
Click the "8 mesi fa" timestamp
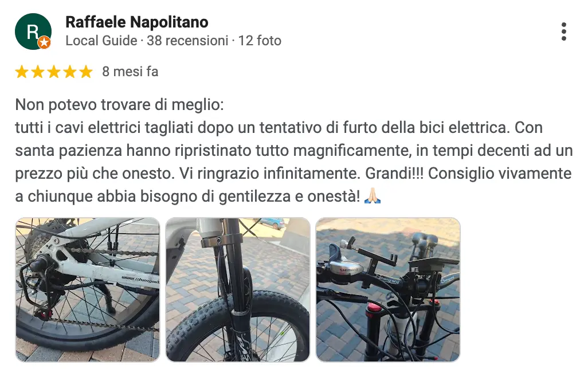[x=130, y=72]
